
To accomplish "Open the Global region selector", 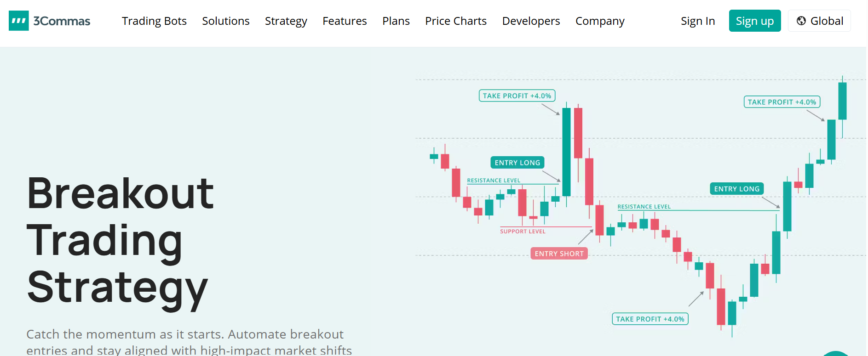I will click(x=819, y=21).
